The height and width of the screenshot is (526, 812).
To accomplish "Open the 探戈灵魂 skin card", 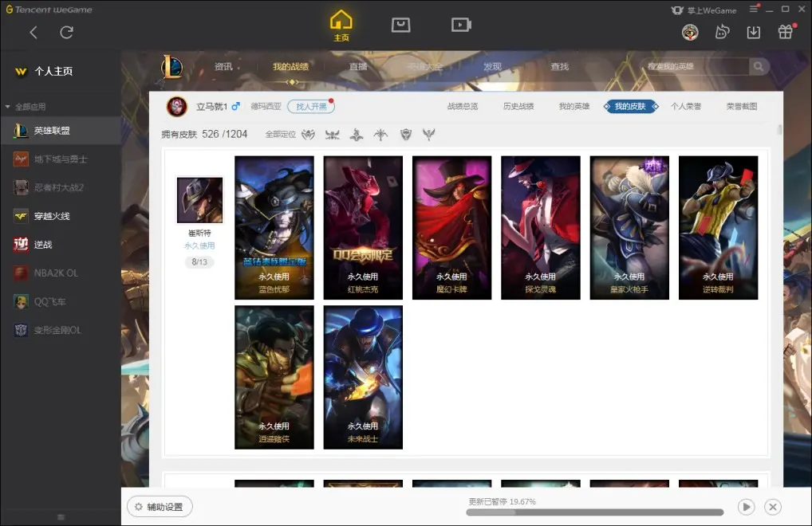I will click(x=541, y=228).
